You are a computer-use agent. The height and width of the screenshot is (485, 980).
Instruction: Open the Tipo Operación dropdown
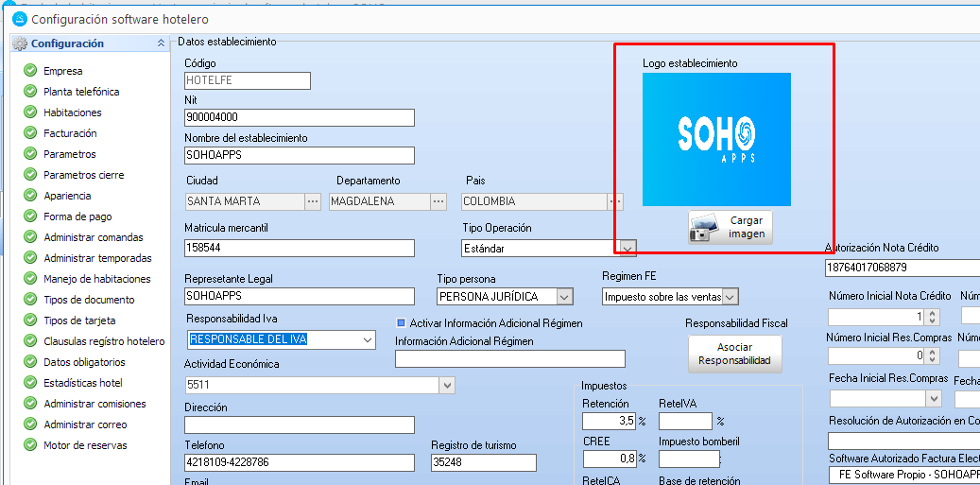click(x=627, y=249)
